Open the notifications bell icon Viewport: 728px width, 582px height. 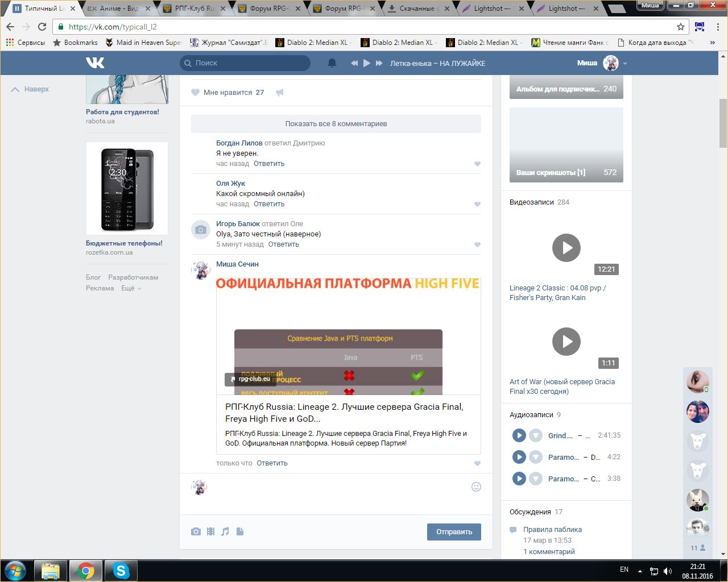pyautogui.click(x=332, y=63)
